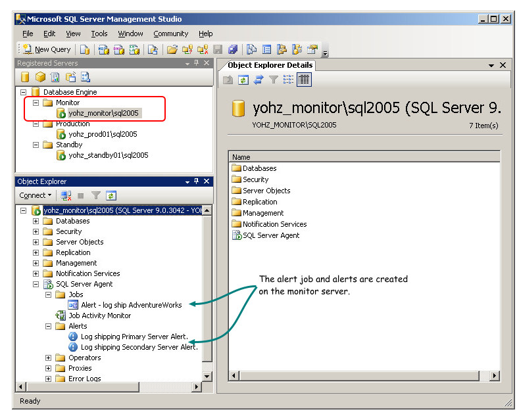Collapse the Standby server group
Screen dimensions: 517x420
click(x=36, y=145)
